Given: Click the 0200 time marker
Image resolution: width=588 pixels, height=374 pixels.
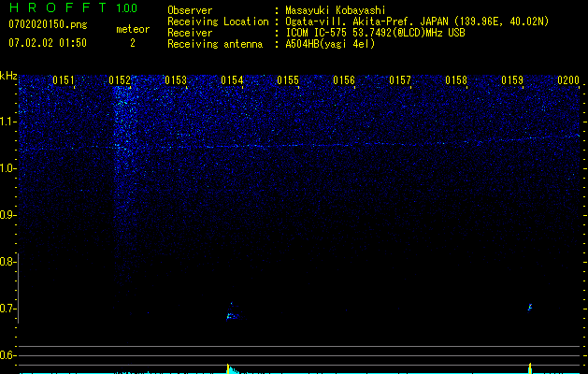Looking at the screenshot, I should pyautogui.click(x=568, y=80).
